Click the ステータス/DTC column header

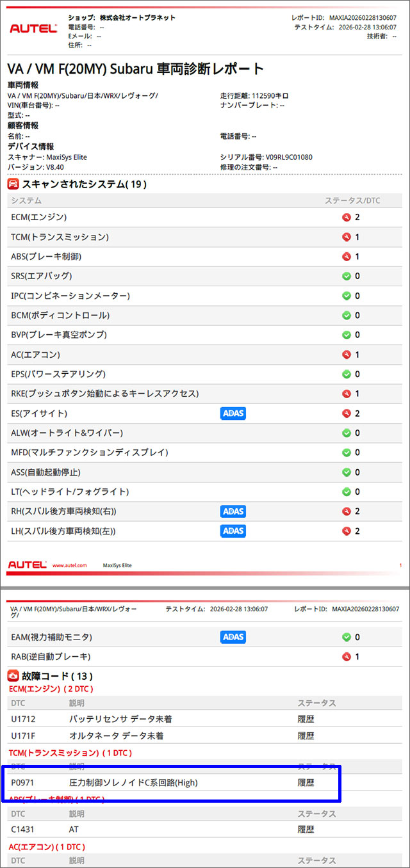click(352, 200)
